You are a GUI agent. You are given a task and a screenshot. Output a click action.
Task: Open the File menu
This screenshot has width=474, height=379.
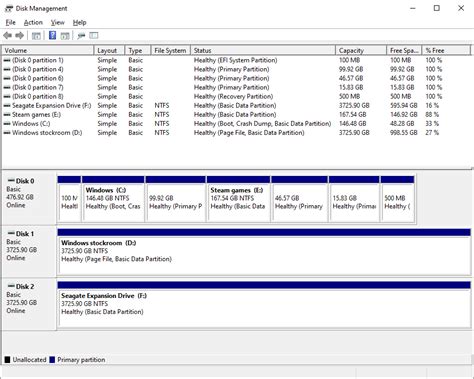(11, 23)
